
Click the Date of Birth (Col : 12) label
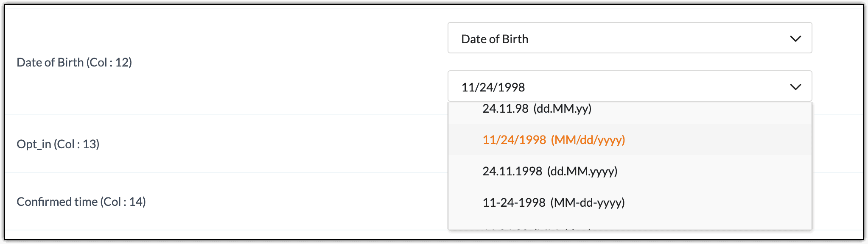[74, 63]
